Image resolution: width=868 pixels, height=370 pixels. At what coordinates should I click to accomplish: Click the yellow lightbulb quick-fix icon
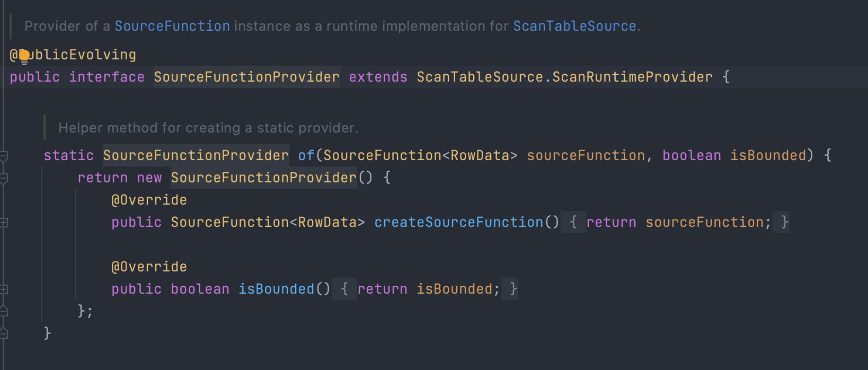click(24, 56)
